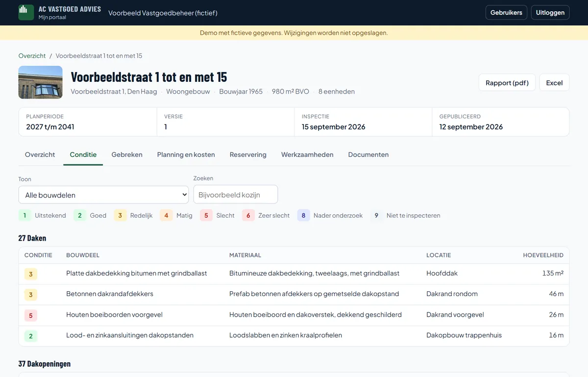
Task: Open the Gebruikers page
Action: (506, 12)
